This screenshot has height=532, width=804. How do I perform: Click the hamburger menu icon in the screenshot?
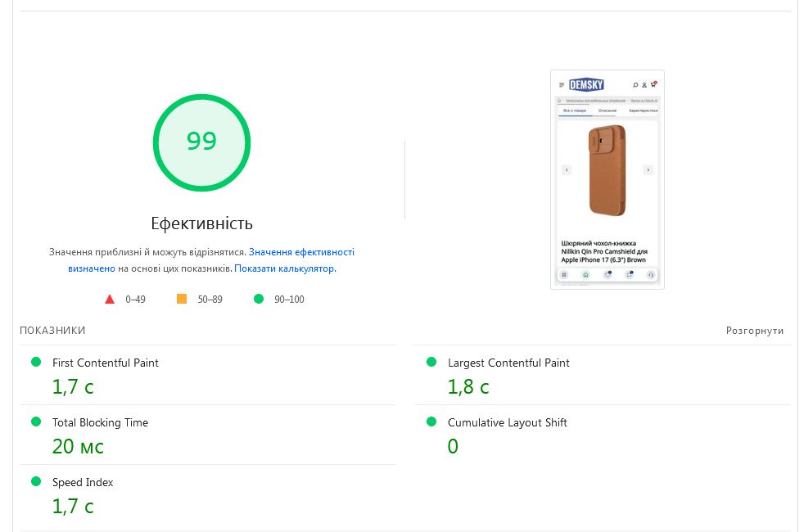point(562,84)
